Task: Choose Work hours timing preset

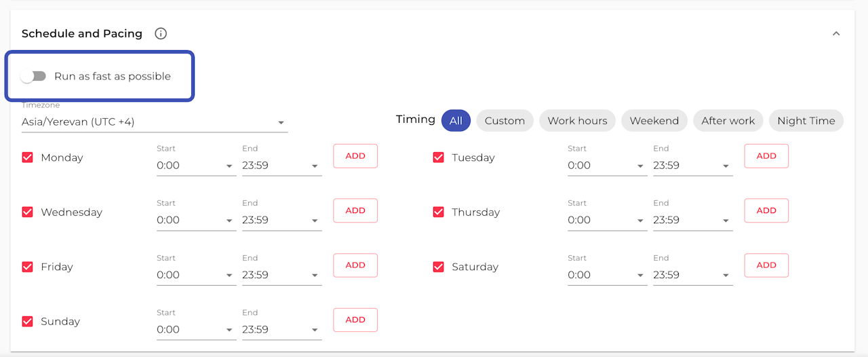Action: pyautogui.click(x=577, y=121)
